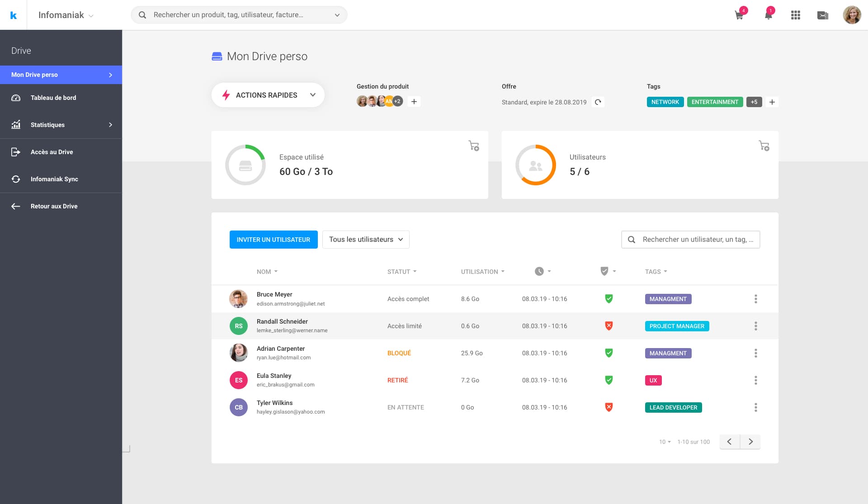
Task: Open Tableau de bord in sidebar
Action: tap(53, 98)
